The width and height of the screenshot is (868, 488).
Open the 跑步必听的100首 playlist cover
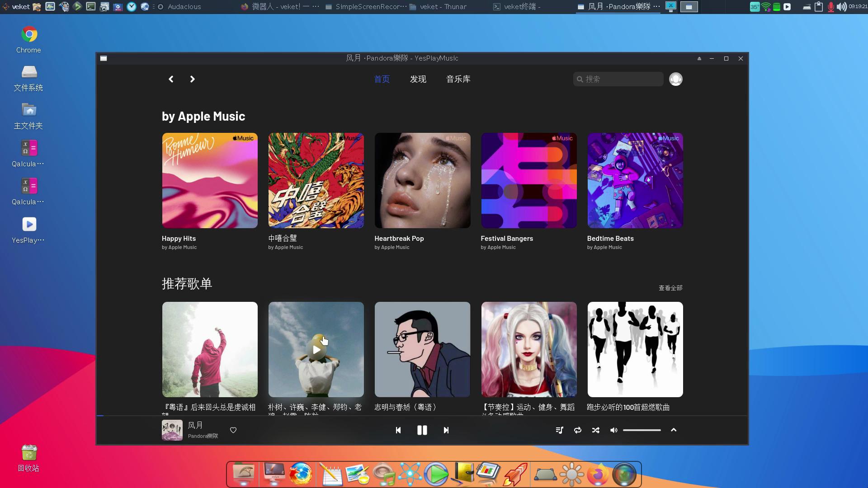(x=635, y=349)
